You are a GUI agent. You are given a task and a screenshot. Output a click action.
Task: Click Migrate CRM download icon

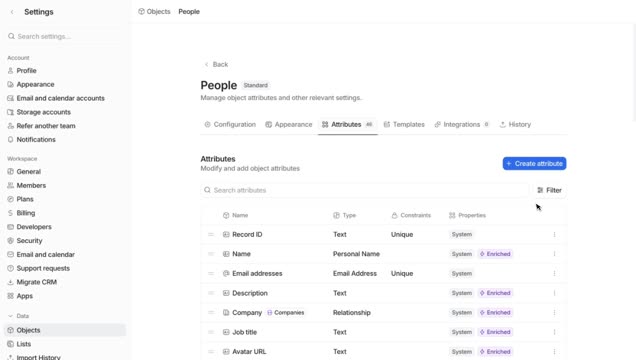[11, 282]
